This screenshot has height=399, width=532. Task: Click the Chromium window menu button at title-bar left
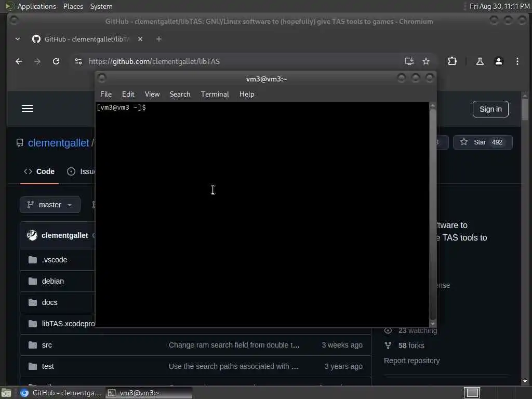tap(14, 21)
